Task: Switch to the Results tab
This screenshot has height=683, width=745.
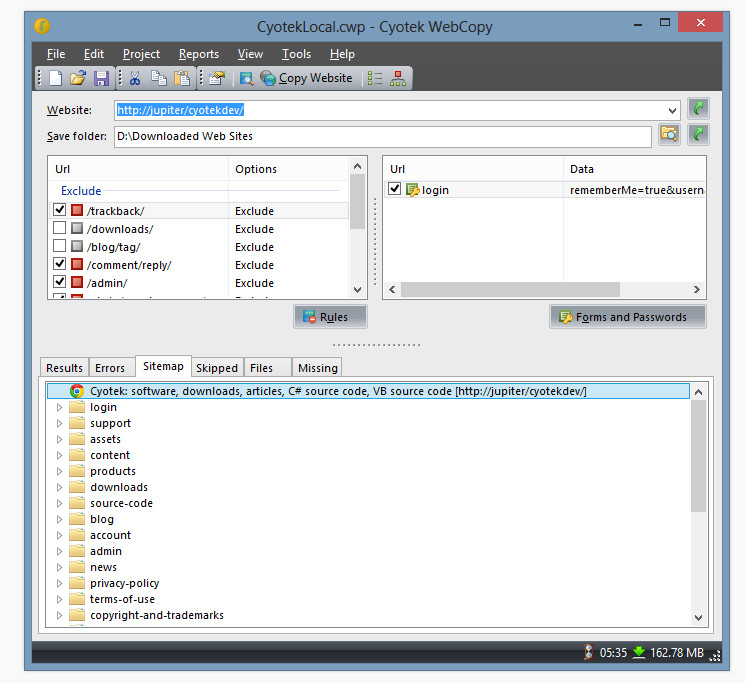Action: tap(64, 368)
